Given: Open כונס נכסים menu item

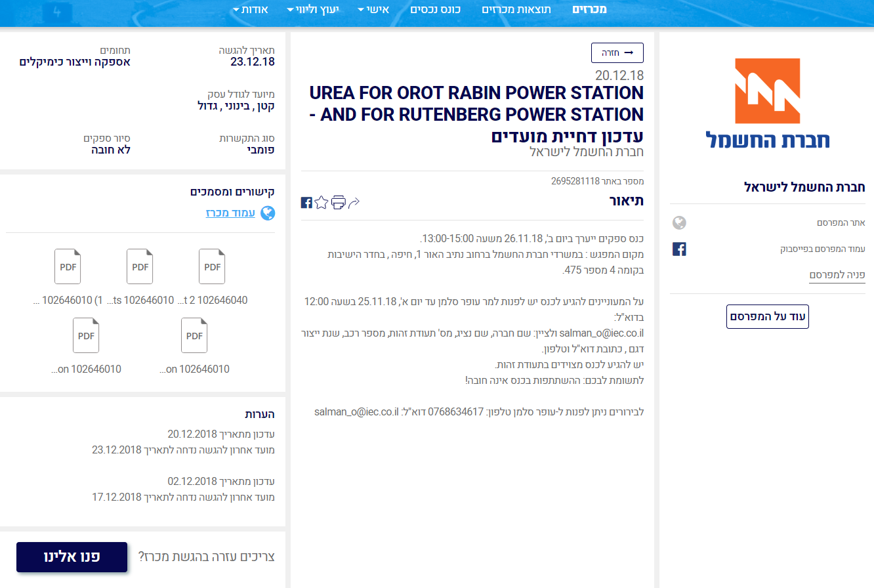Looking at the screenshot, I should (x=435, y=9).
